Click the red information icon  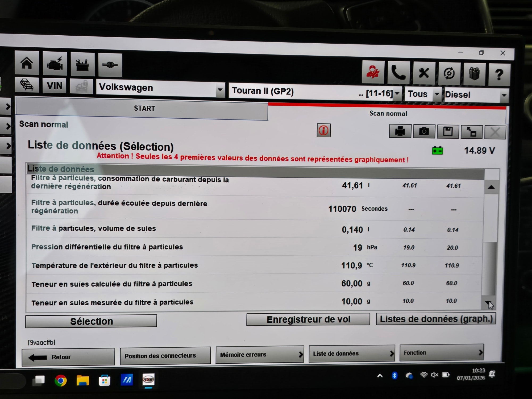[x=323, y=130]
